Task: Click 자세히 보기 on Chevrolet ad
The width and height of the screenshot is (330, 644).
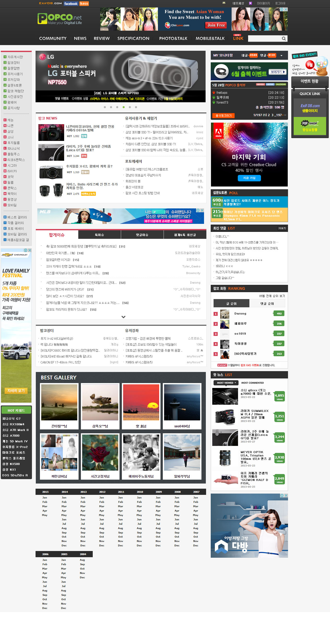Action: pos(16,391)
